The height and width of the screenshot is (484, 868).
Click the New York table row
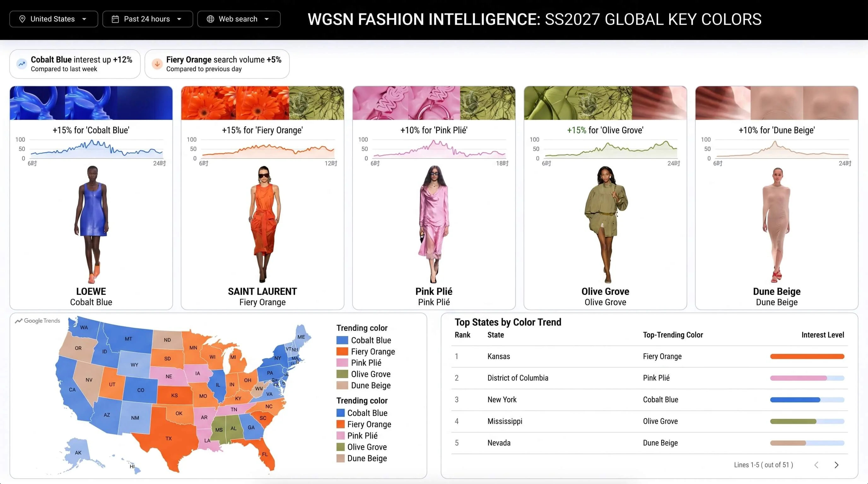pyautogui.click(x=649, y=400)
